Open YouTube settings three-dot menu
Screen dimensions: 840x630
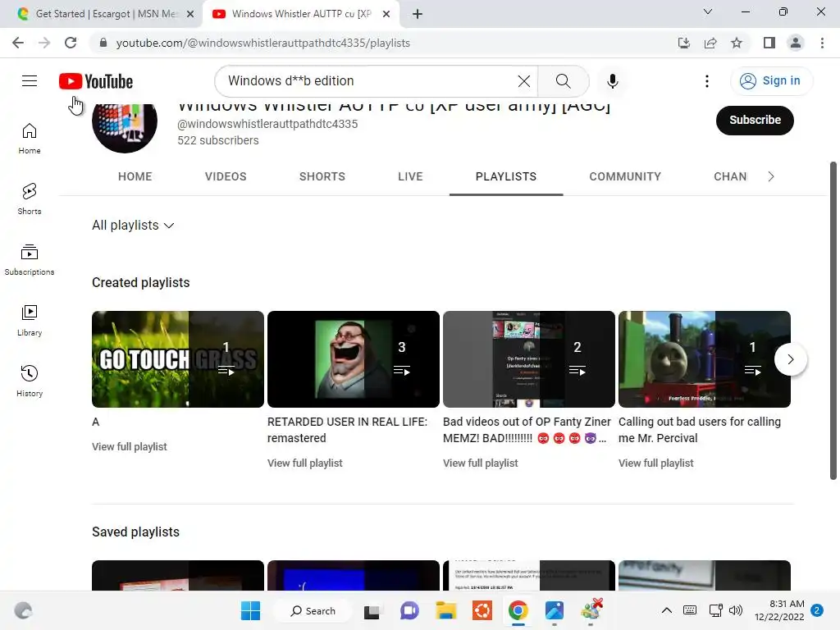click(x=707, y=81)
